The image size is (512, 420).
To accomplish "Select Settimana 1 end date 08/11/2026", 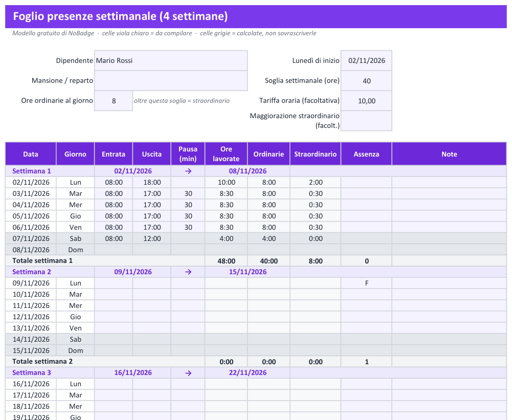I will click(x=248, y=171).
